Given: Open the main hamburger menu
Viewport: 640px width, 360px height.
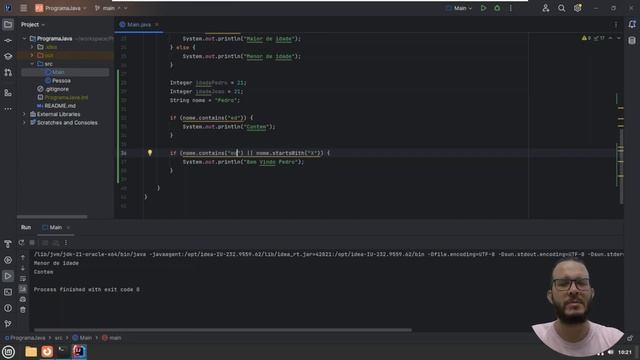Looking at the screenshot, I should click(24, 8).
